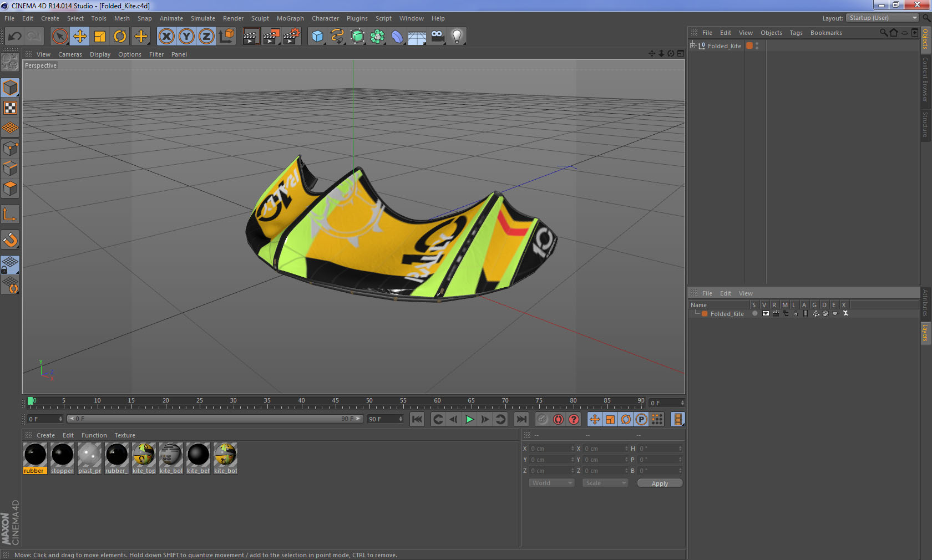Switch to Edges mode
This screenshot has height=560, width=932.
(10, 168)
